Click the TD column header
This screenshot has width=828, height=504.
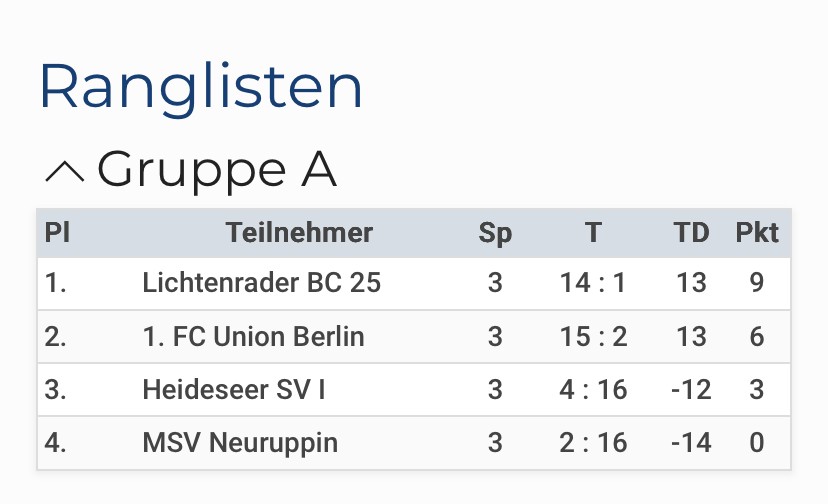(691, 233)
